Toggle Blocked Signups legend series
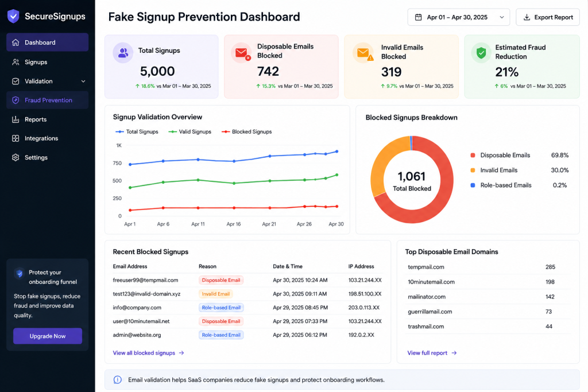 point(247,131)
